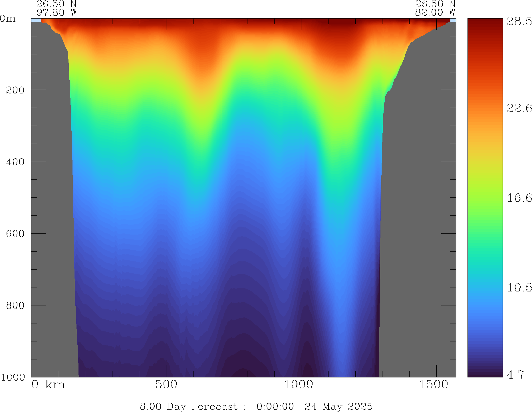Click the 400 depth axis label
Image resolution: width=532 pixels, height=412 pixels.
[x=15, y=162]
